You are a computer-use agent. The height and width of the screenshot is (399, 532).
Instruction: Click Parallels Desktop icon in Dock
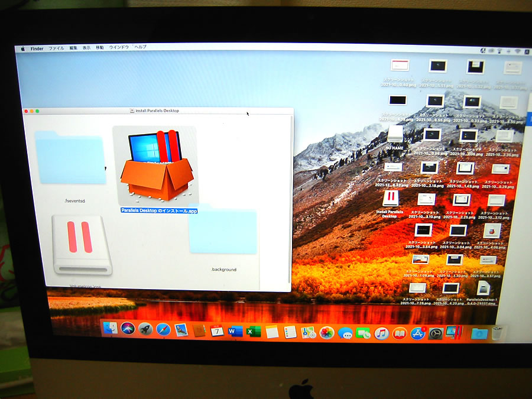pyautogui.click(x=453, y=333)
